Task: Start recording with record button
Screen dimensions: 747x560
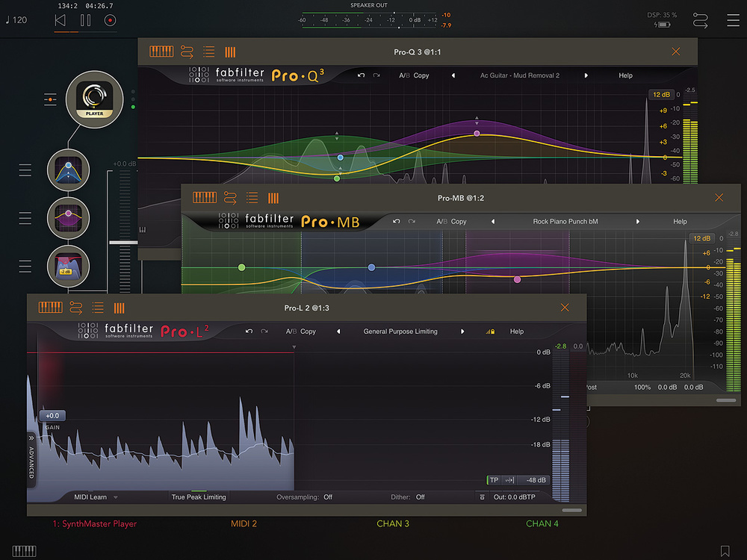Action: [x=110, y=20]
